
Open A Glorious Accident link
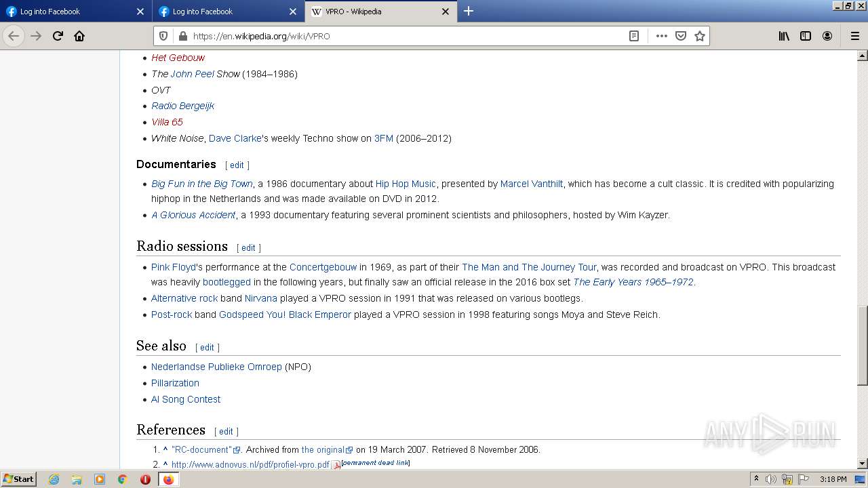(x=193, y=215)
